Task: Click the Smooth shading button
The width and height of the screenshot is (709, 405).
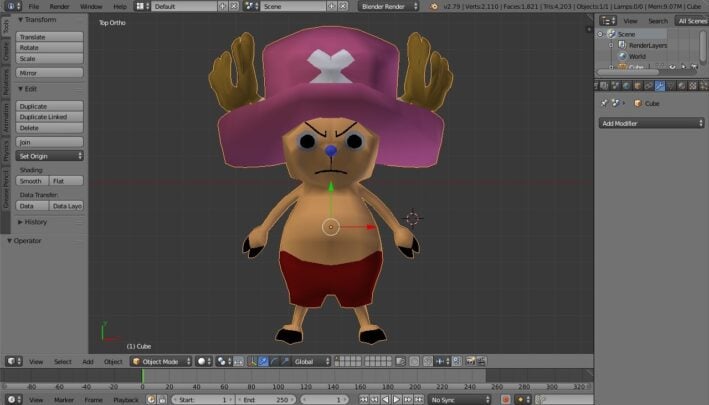Action: coord(31,181)
